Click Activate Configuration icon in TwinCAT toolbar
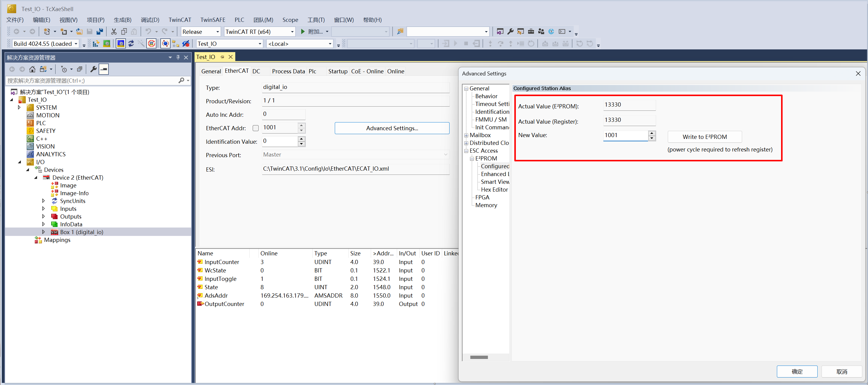 [x=96, y=44]
